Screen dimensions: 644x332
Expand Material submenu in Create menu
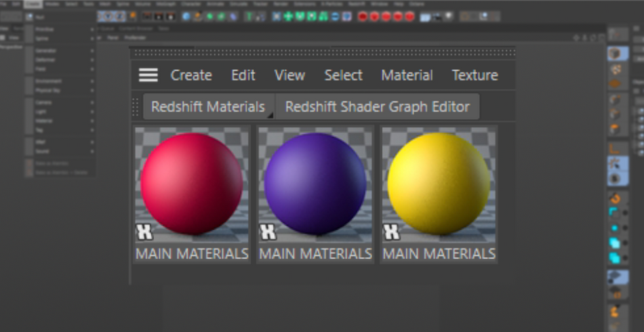tap(60, 121)
